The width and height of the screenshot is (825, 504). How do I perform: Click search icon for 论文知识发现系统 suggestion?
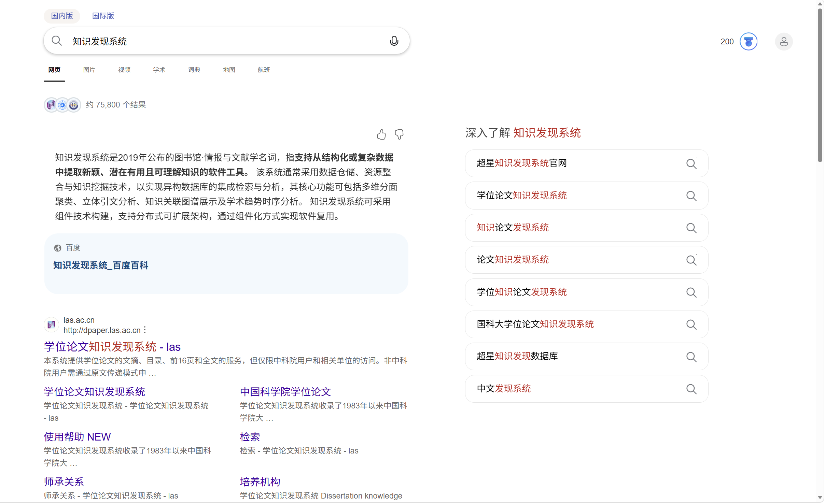click(691, 260)
